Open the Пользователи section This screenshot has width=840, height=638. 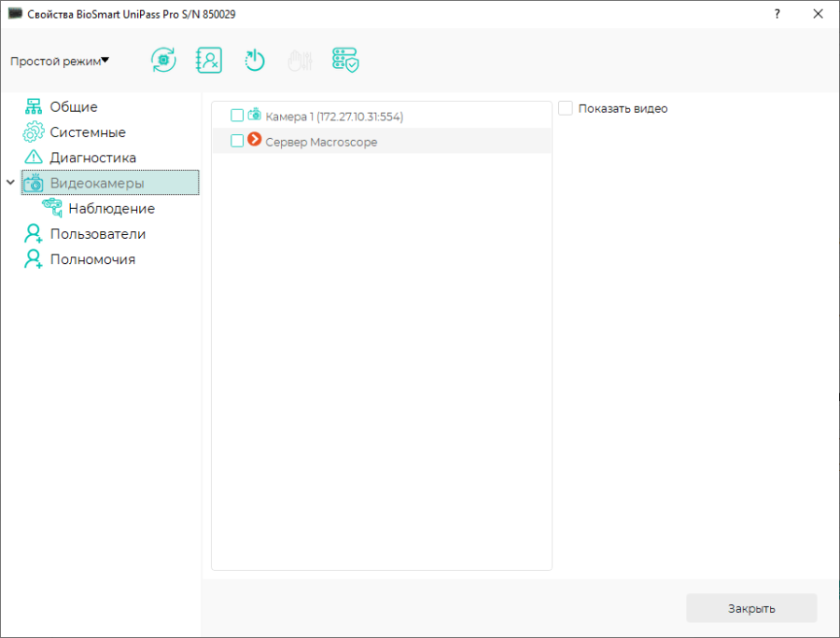point(98,234)
